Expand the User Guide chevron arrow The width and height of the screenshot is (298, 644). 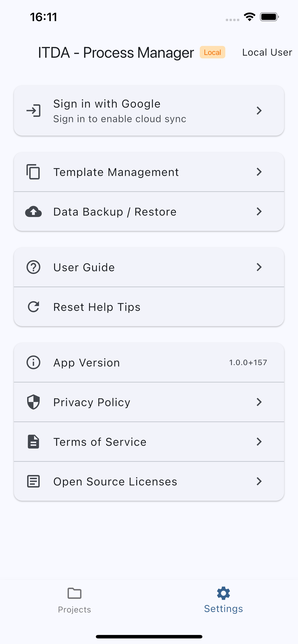[259, 267]
